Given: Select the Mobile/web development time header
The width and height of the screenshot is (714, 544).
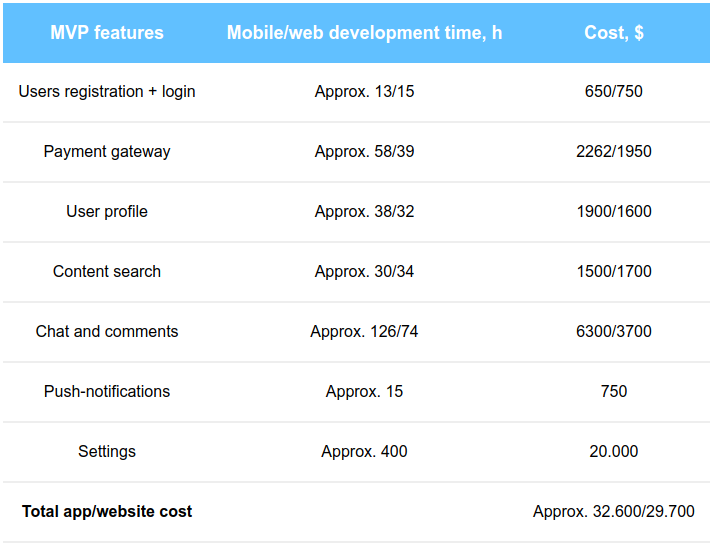Looking at the screenshot, I should 364,33.
